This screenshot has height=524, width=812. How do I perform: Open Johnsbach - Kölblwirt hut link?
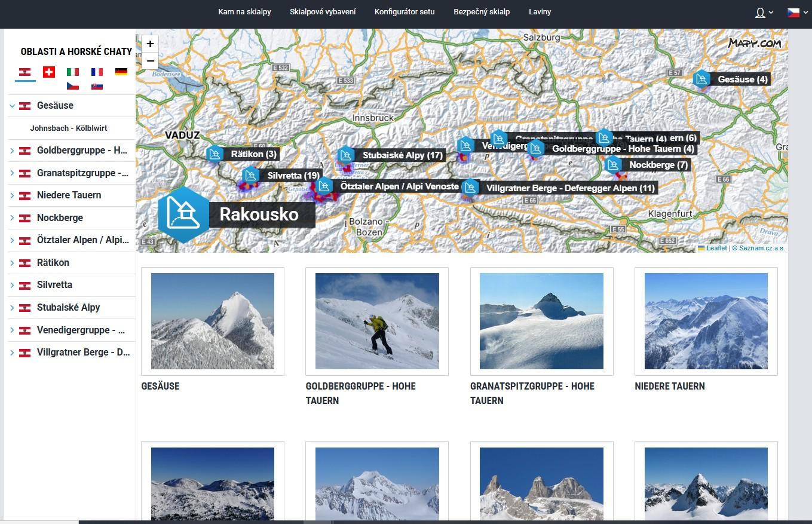69,128
